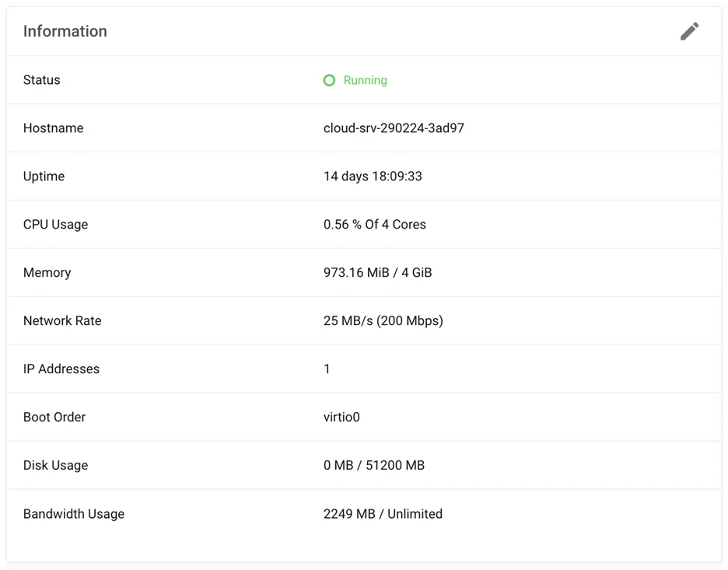Click the Status row label
This screenshot has height=570, width=728.
42,80
